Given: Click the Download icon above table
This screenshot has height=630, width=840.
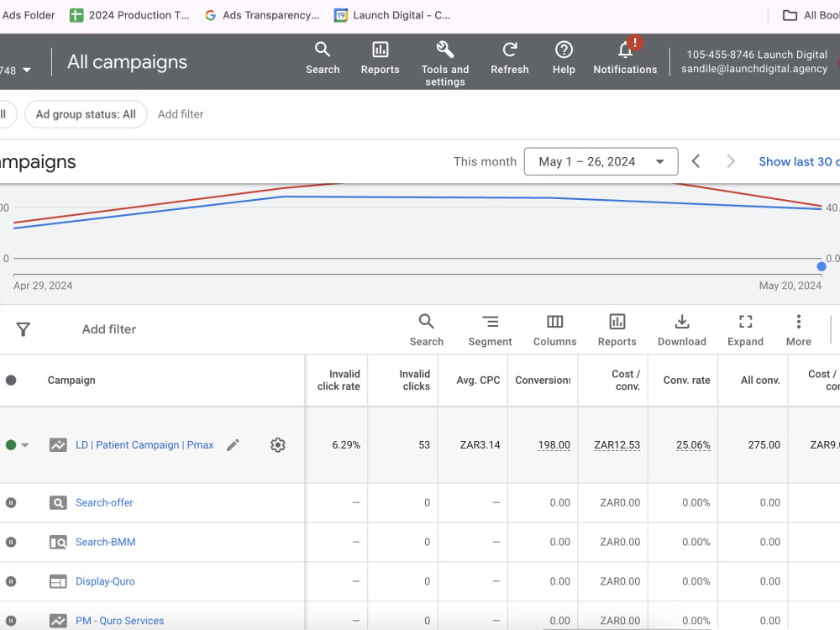Looking at the screenshot, I should [x=681, y=322].
